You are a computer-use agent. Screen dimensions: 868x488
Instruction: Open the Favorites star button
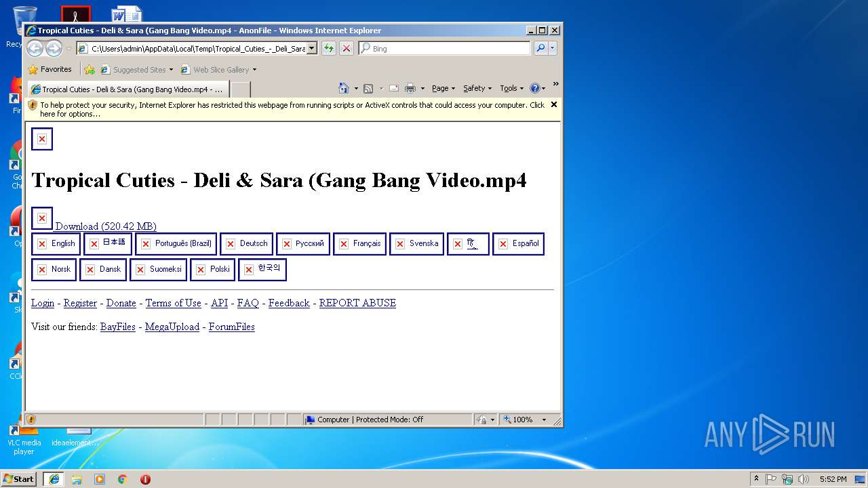(50, 69)
